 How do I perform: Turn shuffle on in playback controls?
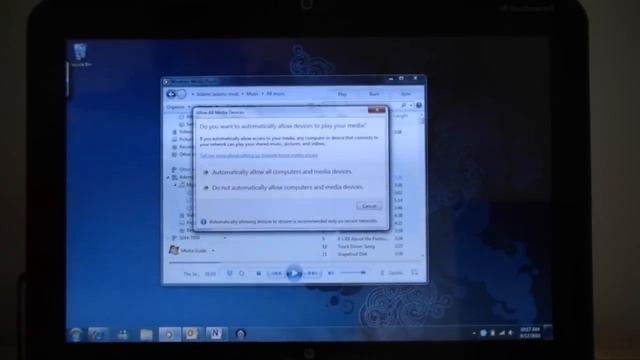coord(229,273)
